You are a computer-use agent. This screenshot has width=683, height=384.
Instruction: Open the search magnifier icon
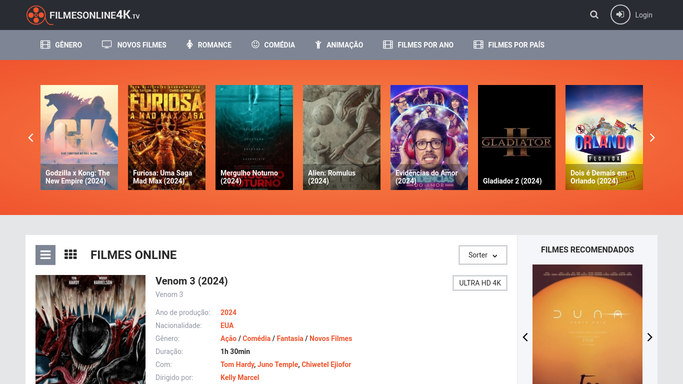594,15
